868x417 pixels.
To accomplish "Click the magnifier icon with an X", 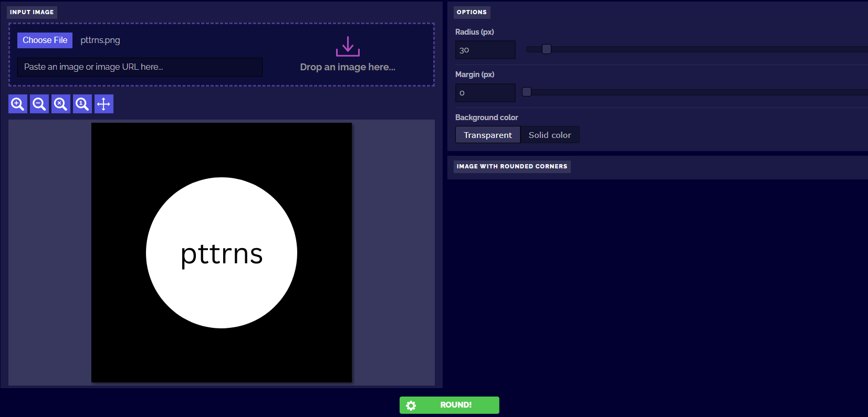I will [61, 104].
